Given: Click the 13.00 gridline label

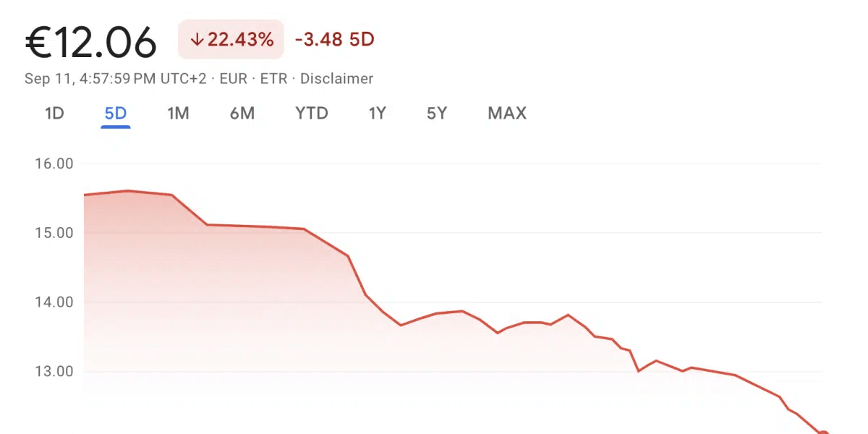Looking at the screenshot, I should [54, 371].
